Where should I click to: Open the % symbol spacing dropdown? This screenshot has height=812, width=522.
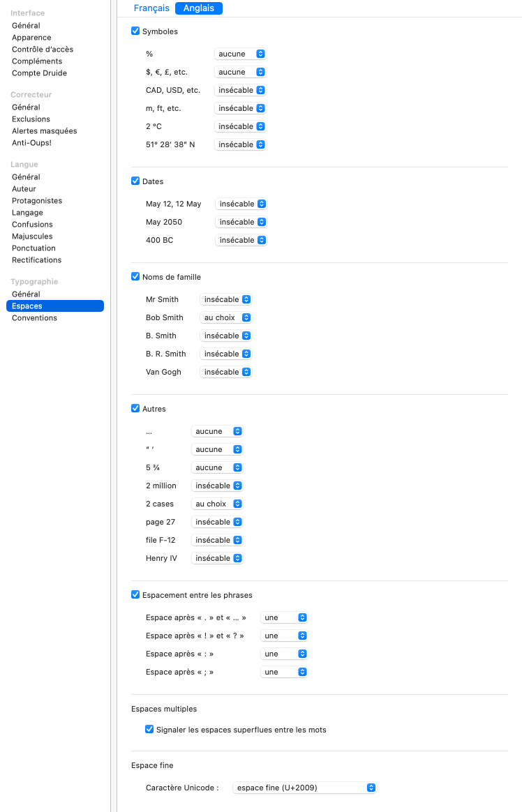(x=240, y=54)
